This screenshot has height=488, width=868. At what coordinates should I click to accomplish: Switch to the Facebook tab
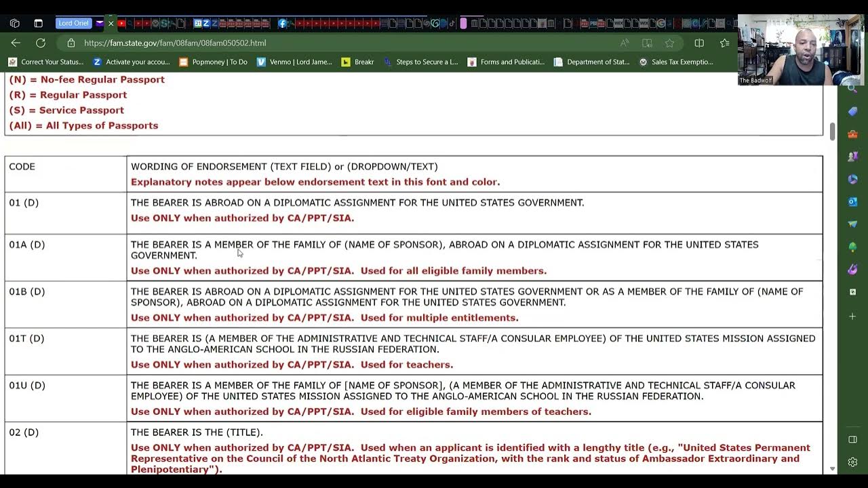[x=282, y=23]
